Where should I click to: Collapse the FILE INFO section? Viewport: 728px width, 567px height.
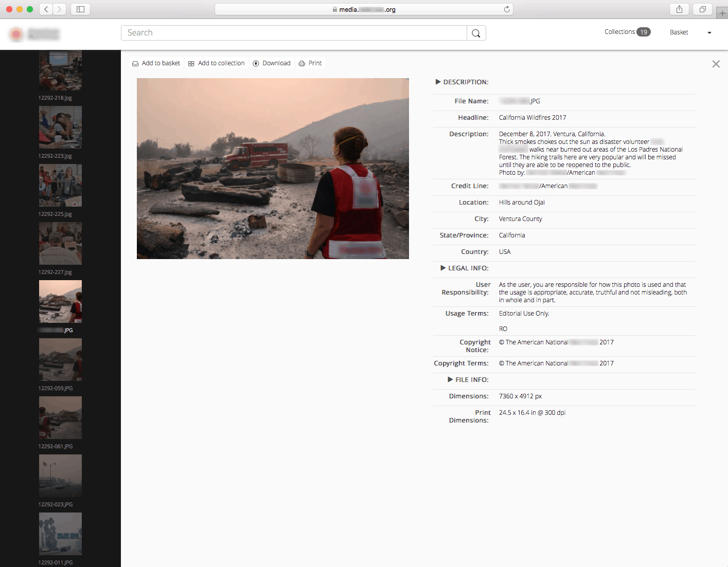pos(450,379)
